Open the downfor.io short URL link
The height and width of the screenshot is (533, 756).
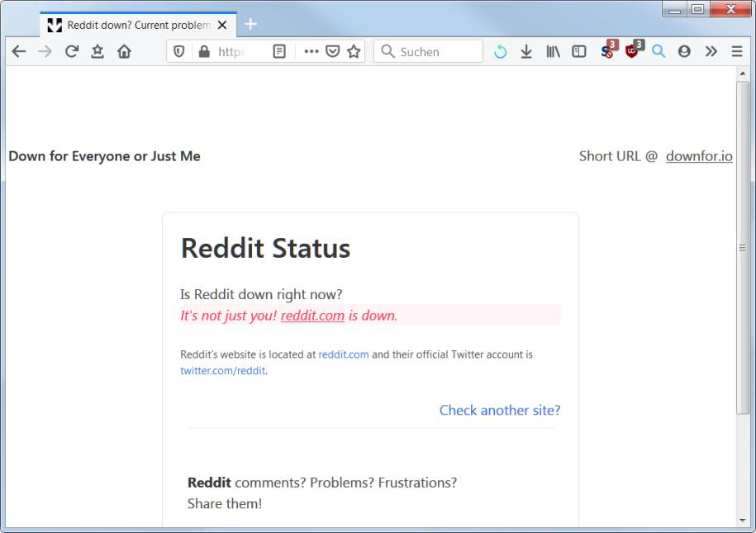699,156
